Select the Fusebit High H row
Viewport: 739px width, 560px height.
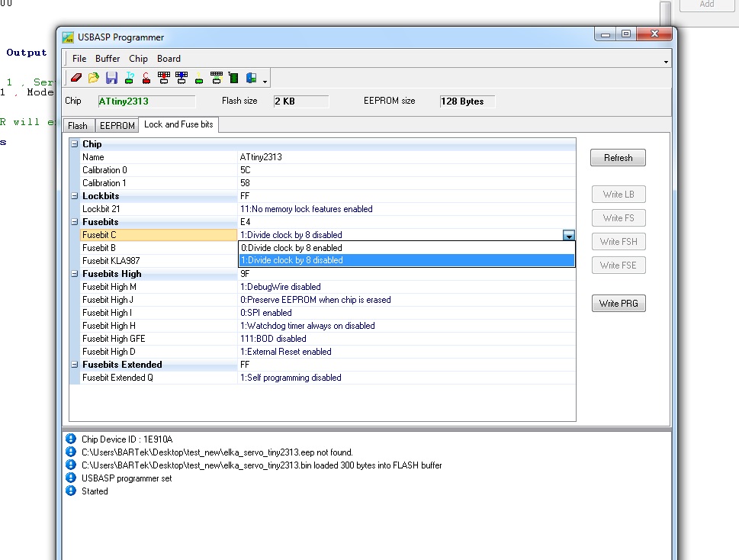pos(328,326)
